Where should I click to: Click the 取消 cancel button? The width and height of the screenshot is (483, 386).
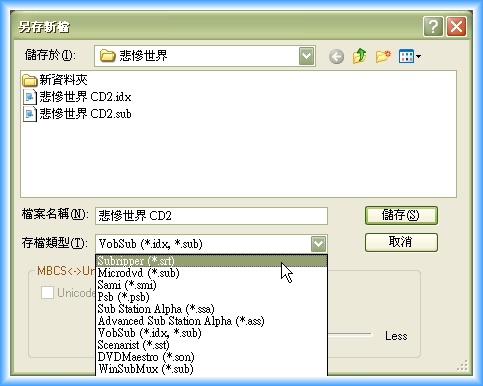[401, 242]
